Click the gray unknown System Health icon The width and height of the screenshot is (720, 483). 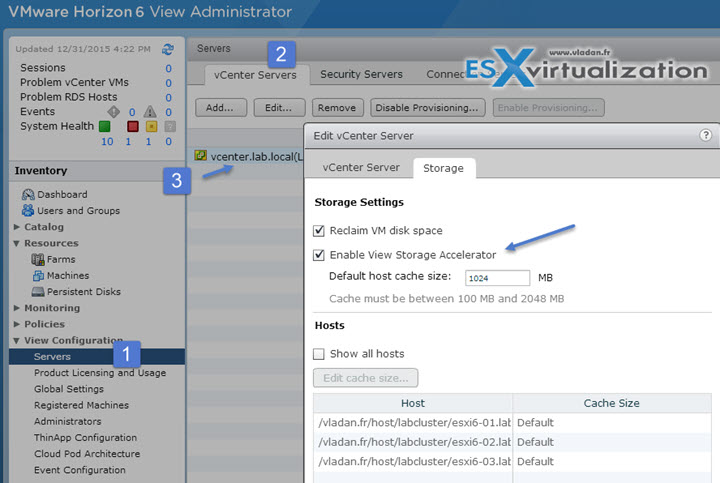coord(170,126)
